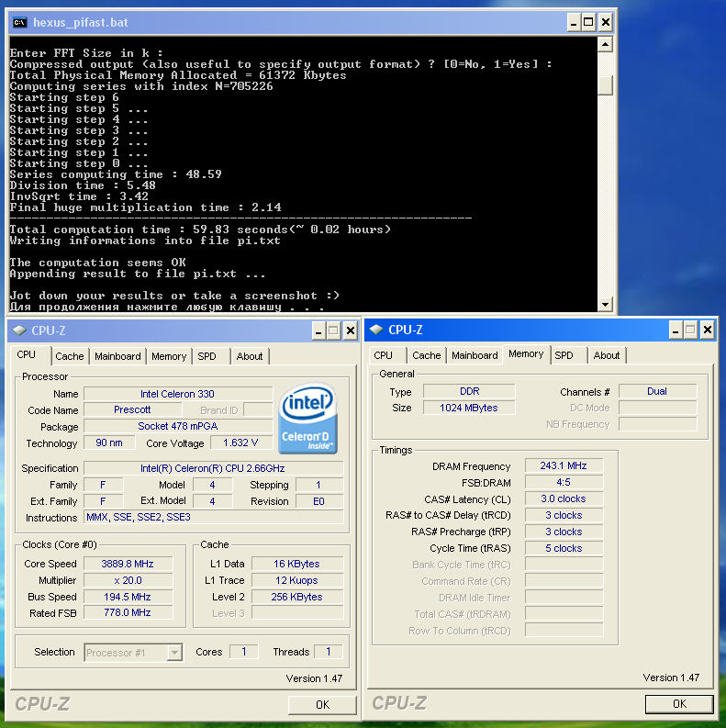Screen dimensions: 726x728
Task: Click the hexus_pifast.bat window title text
Action: [x=80, y=22]
